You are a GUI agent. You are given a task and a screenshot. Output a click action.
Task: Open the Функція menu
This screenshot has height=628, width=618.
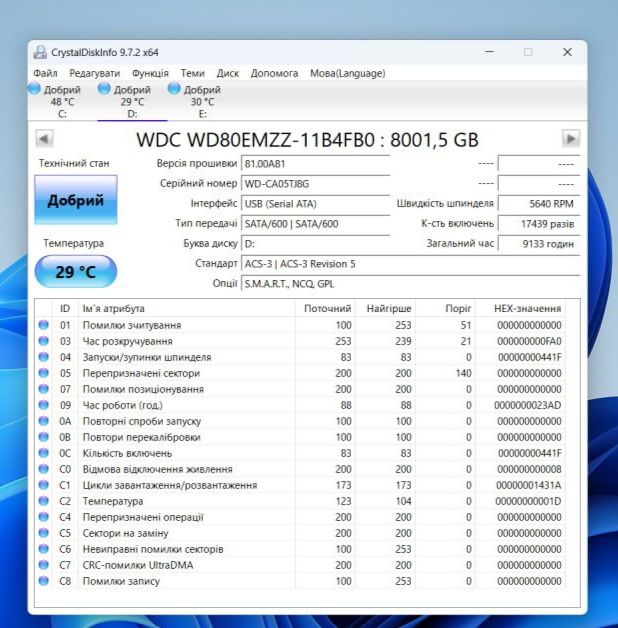tap(150, 73)
